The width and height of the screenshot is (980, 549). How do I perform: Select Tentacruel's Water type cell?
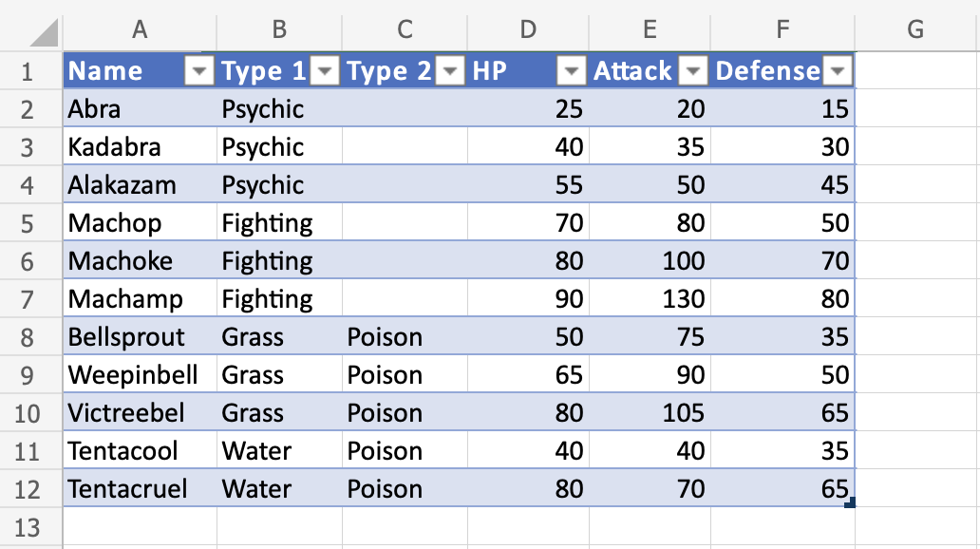279,489
